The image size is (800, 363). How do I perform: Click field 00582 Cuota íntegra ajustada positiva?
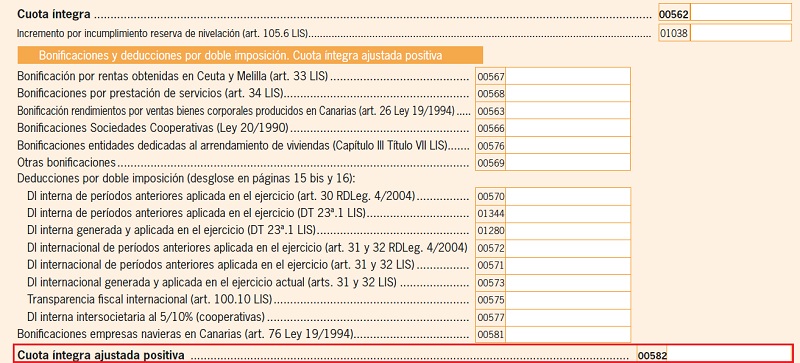click(x=730, y=355)
